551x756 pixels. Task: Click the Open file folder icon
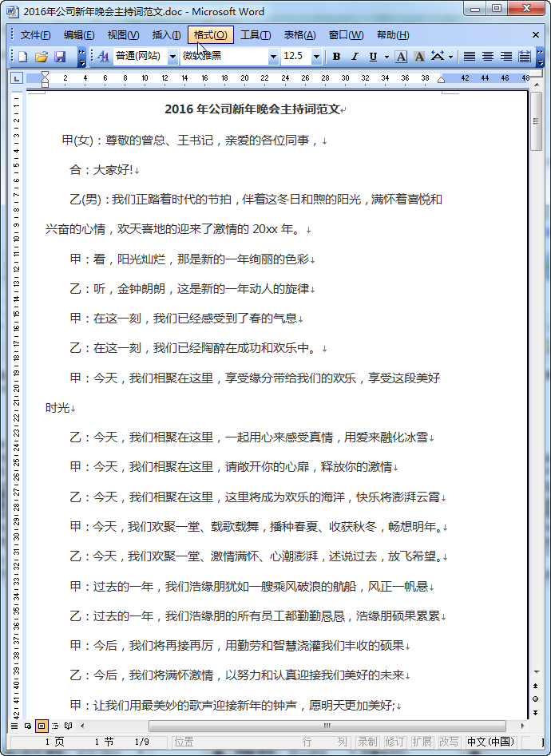coord(41,57)
